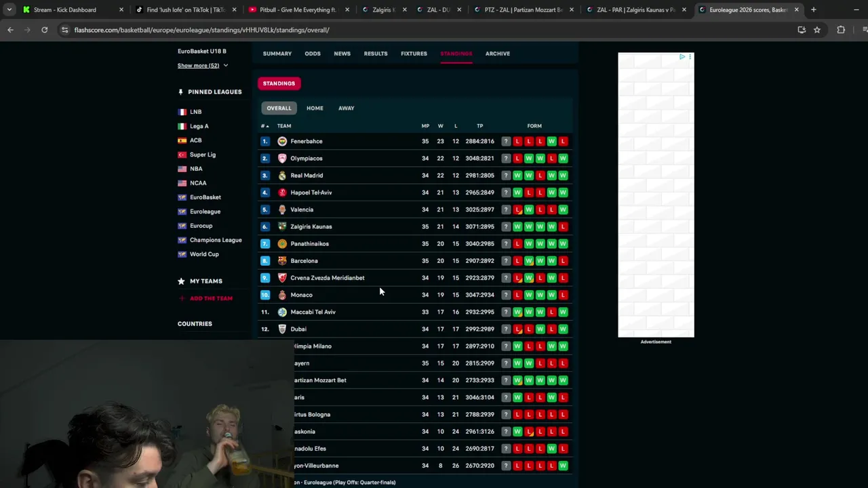Open the AdChoices icon on the advertisement
This screenshot has width=868, height=488.
tap(682, 57)
